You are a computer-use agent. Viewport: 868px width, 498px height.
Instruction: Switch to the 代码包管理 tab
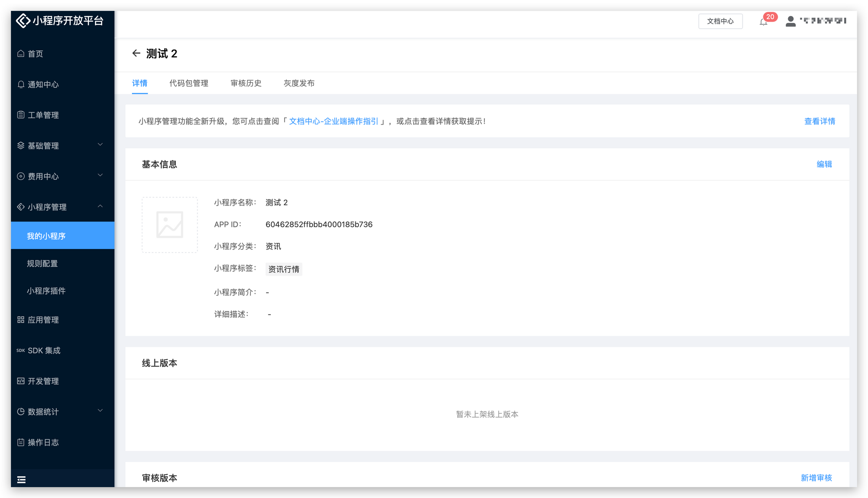(189, 83)
